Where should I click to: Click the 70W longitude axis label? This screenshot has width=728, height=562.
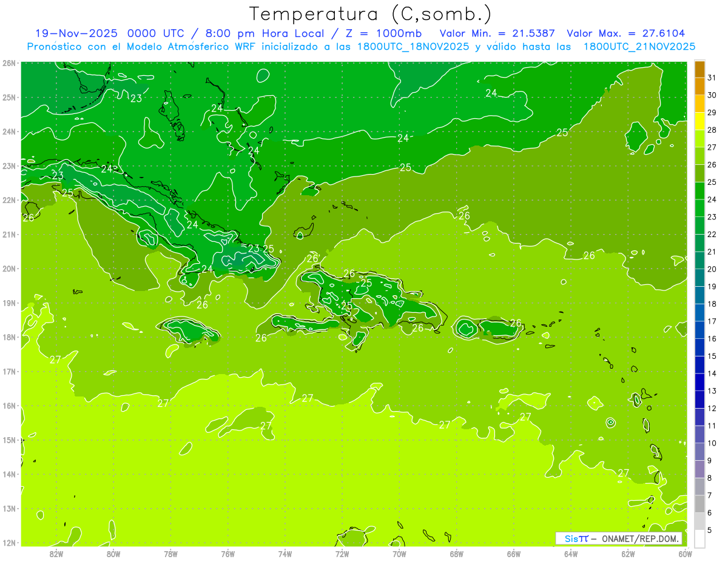pyautogui.click(x=399, y=554)
